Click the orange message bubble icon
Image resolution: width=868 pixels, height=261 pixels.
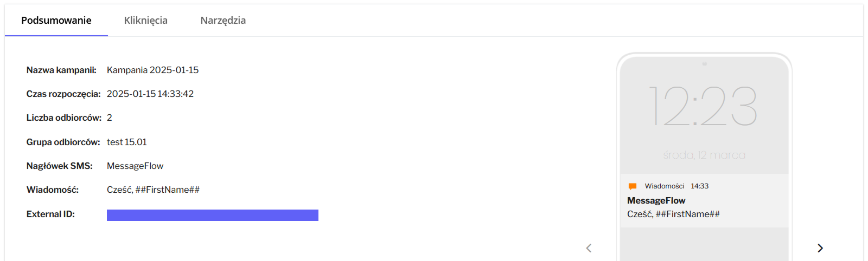[x=632, y=186]
